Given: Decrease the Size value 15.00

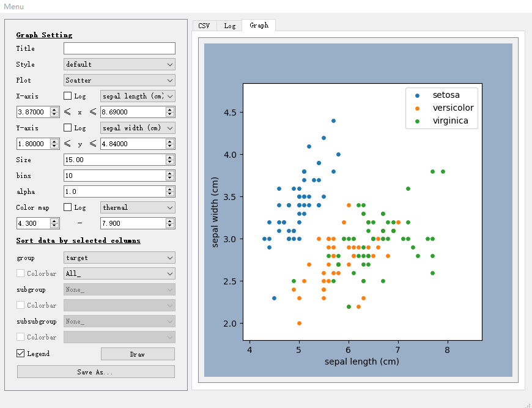Looking at the screenshot, I should tap(170, 162).
